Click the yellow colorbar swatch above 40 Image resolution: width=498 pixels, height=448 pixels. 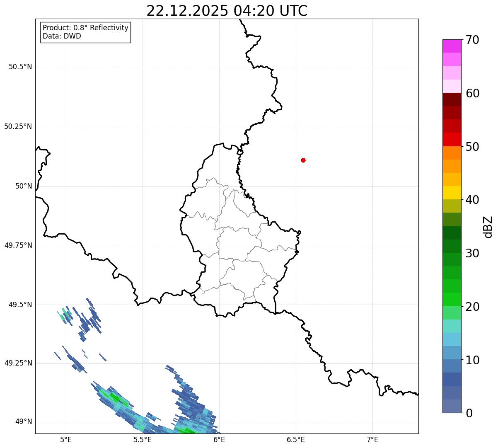click(452, 193)
